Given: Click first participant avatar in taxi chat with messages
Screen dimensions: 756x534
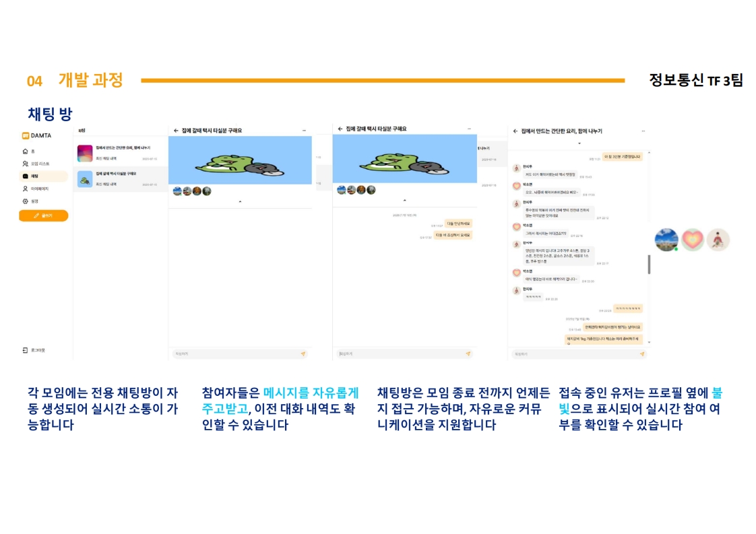Looking at the screenshot, I should tap(342, 190).
